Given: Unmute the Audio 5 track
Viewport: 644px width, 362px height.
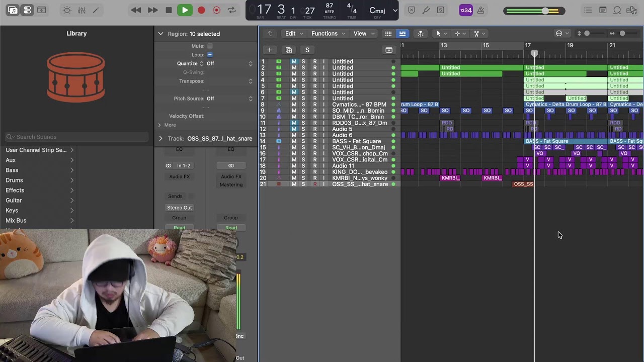Looking at the screenshot, I should pos(294,129).
